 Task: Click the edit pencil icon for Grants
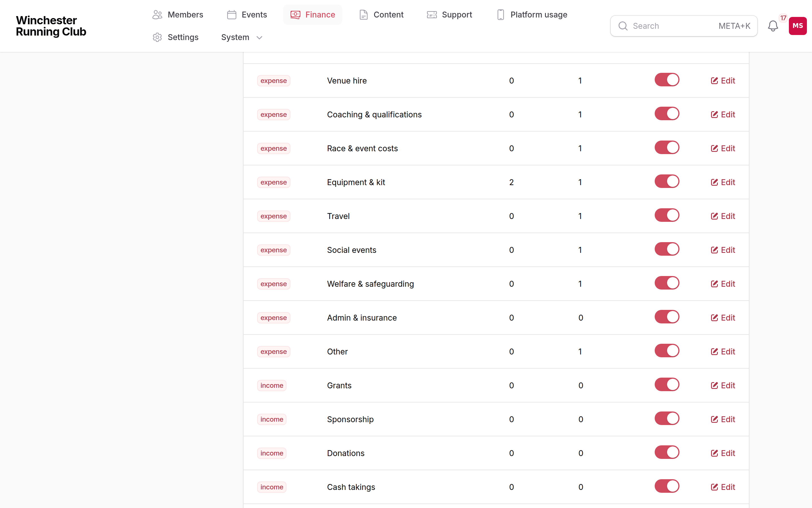pos(714,385)
